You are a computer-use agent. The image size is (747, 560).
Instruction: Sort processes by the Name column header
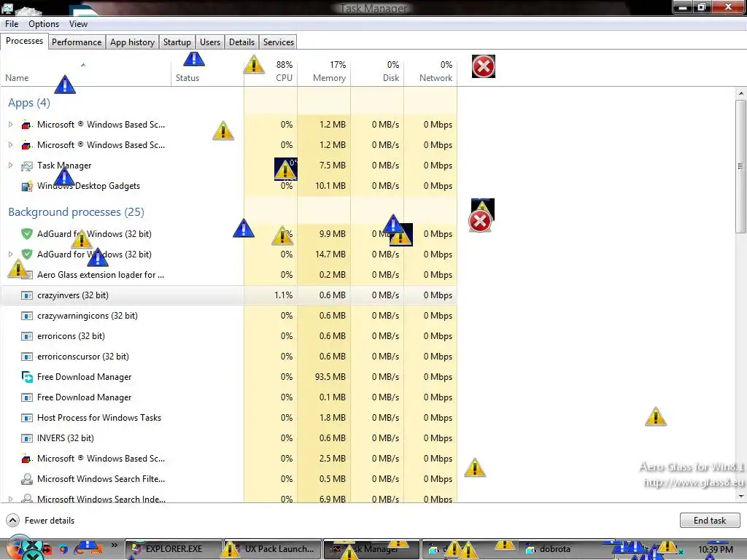pos(86,71)
